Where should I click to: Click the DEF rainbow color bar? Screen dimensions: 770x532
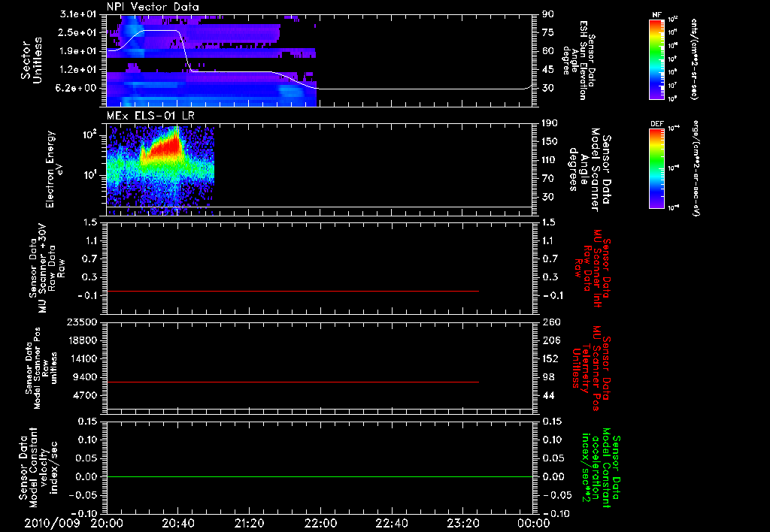tap(656, 168)
